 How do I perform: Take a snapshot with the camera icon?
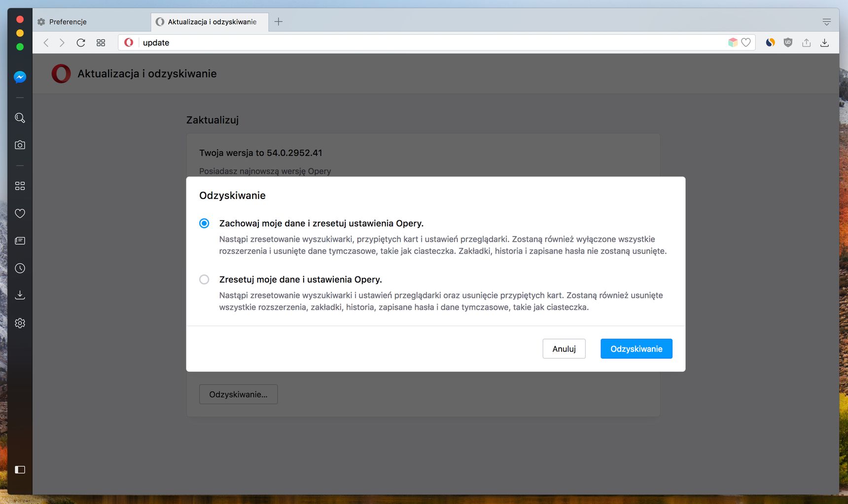[x=20, y=145]
